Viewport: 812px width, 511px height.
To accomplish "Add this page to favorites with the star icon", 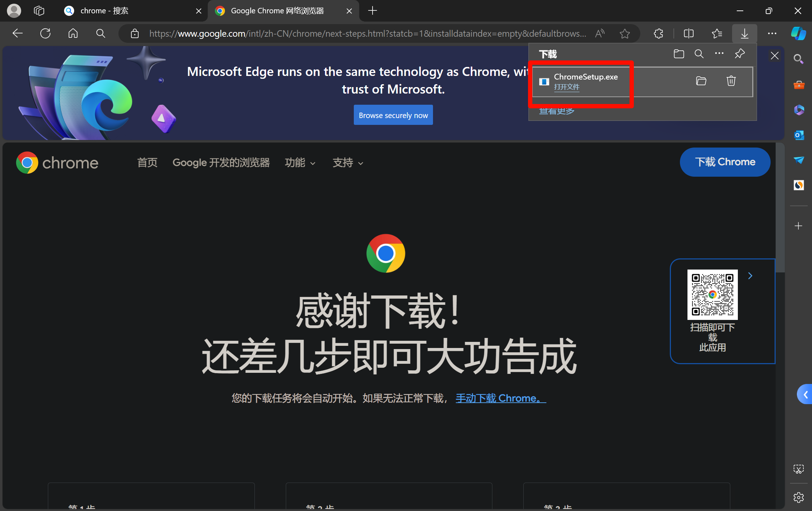I will (x=624, y=33).
